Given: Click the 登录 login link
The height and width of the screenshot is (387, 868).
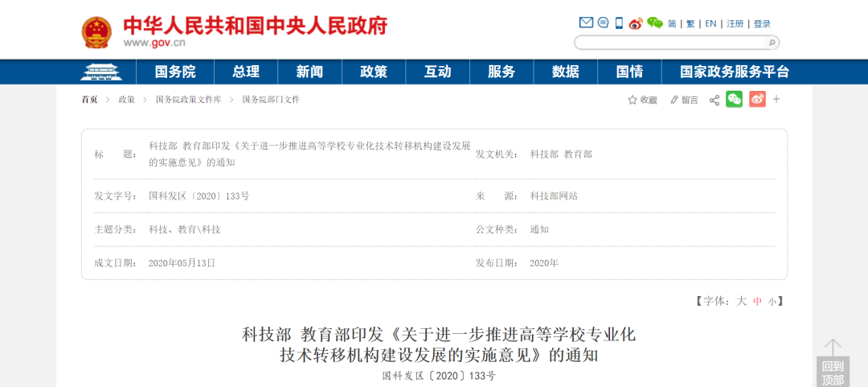Looking at the screenshot, I should [x=762, y=24].
